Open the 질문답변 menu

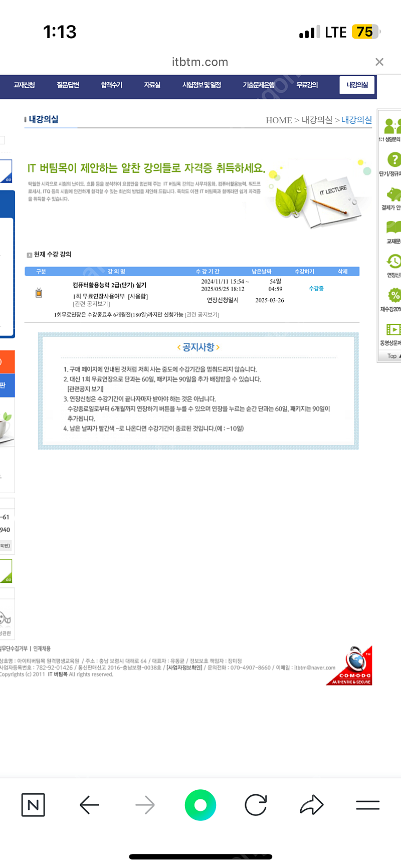click(x=68, y=85)
